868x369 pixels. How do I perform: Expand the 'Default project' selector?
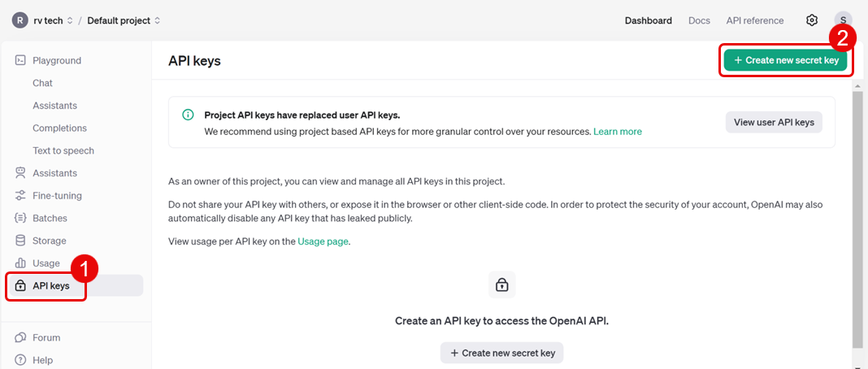pos(124,20)
